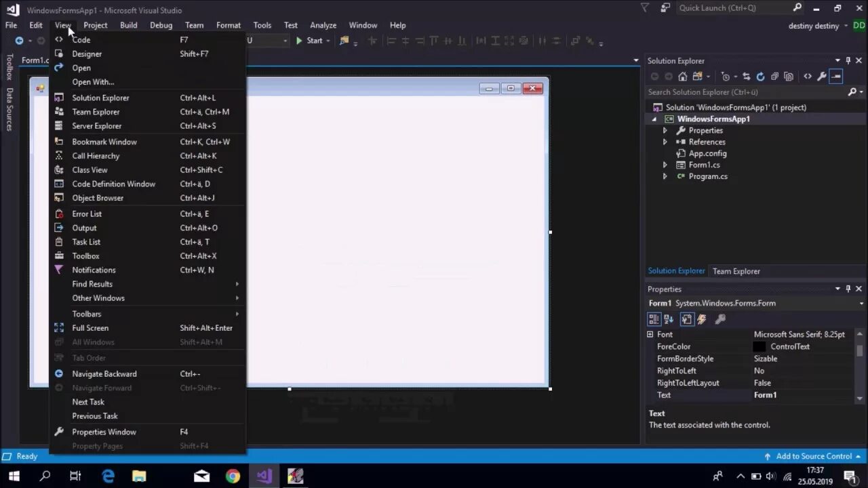The image size is (868, 488).
Task: Toggle Show All Files in Solution Explorer
Action: tap(789, 77)
